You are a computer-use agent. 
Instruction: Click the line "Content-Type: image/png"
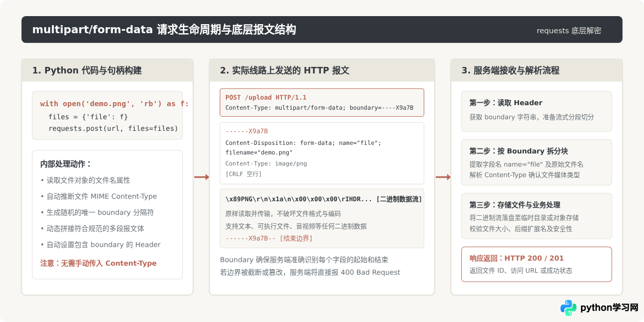coord(266,164)
